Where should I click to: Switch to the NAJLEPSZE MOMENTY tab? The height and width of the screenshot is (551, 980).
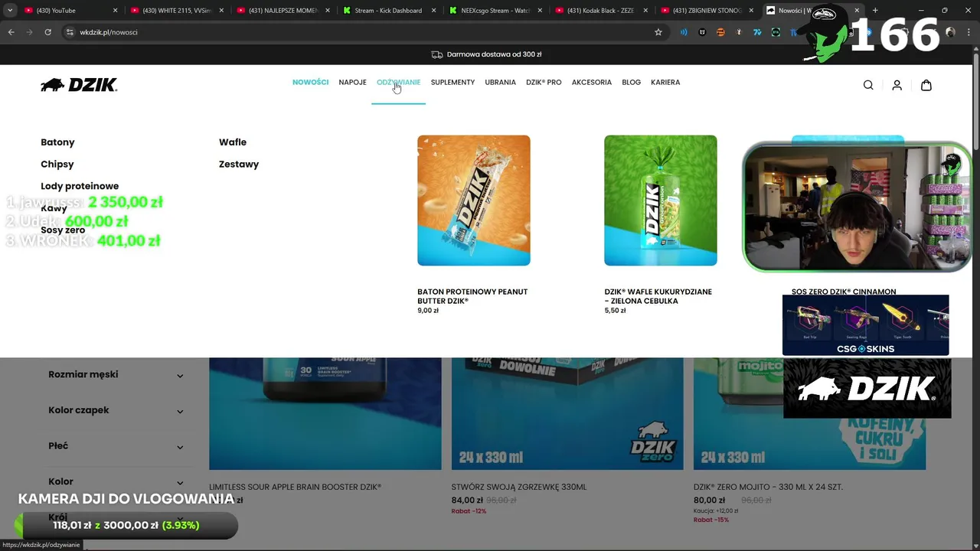(x=283, y=10)
